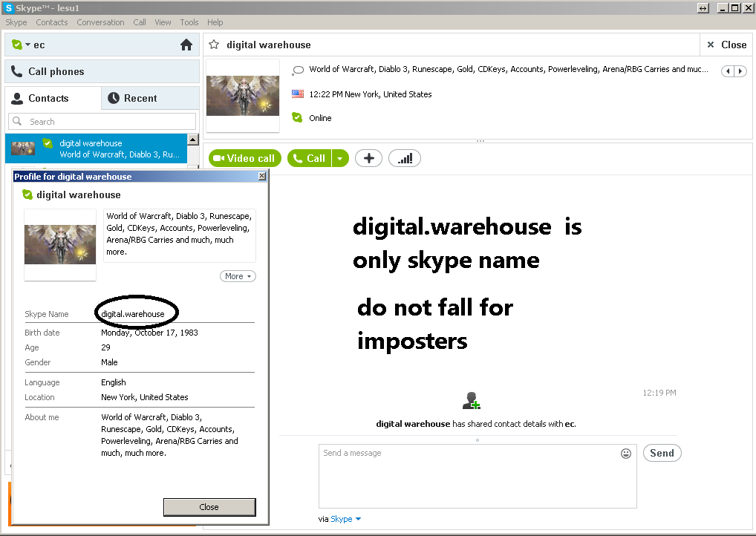The image size is (756, 536).
Task: Expand the Call button dropdown arrow
Action: [340, 158]
